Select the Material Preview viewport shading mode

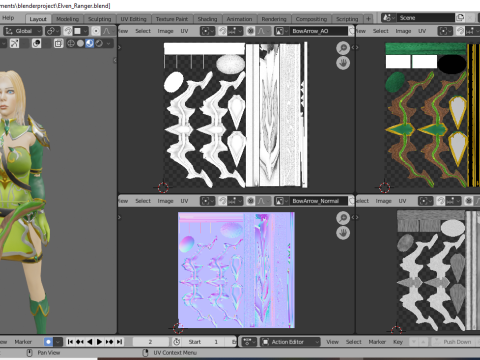click(90, 43)
